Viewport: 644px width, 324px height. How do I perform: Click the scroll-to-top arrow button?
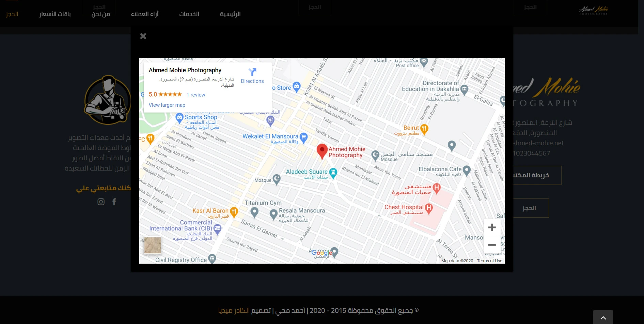tap(603, 318)
